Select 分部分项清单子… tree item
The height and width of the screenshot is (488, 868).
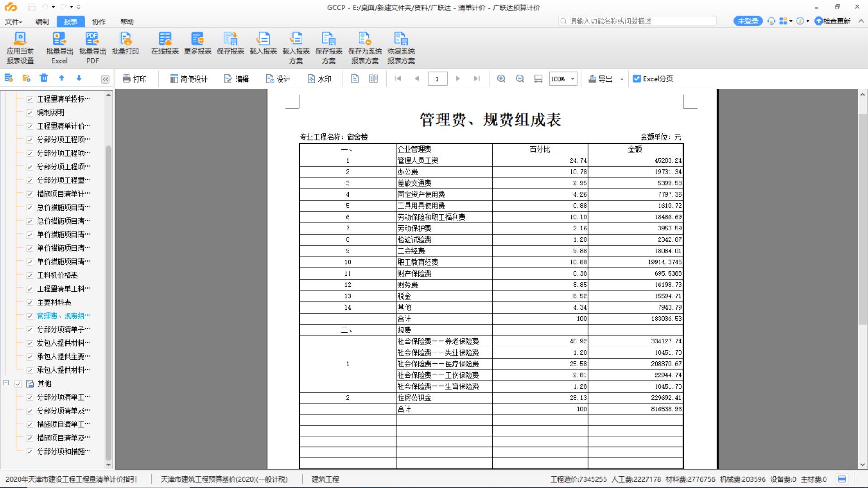64,329
